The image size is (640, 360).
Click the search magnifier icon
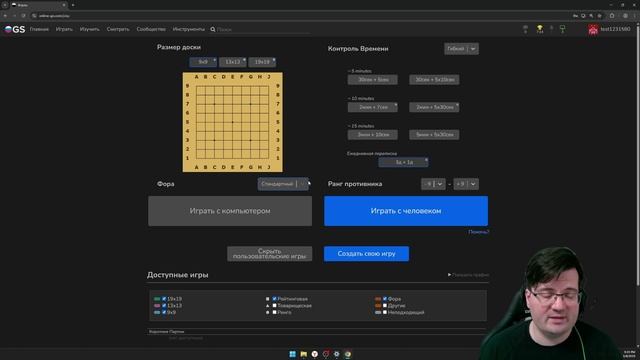(x=213, y=29)
